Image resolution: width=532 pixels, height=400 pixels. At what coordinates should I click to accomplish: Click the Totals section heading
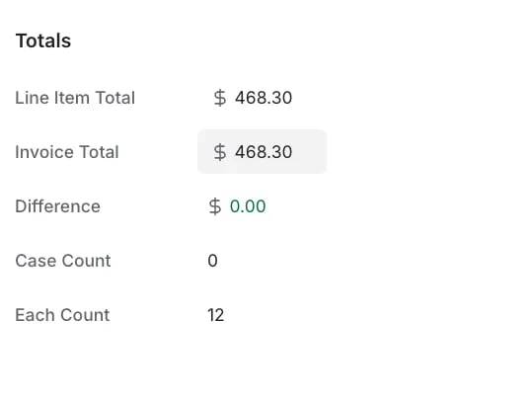43,40
